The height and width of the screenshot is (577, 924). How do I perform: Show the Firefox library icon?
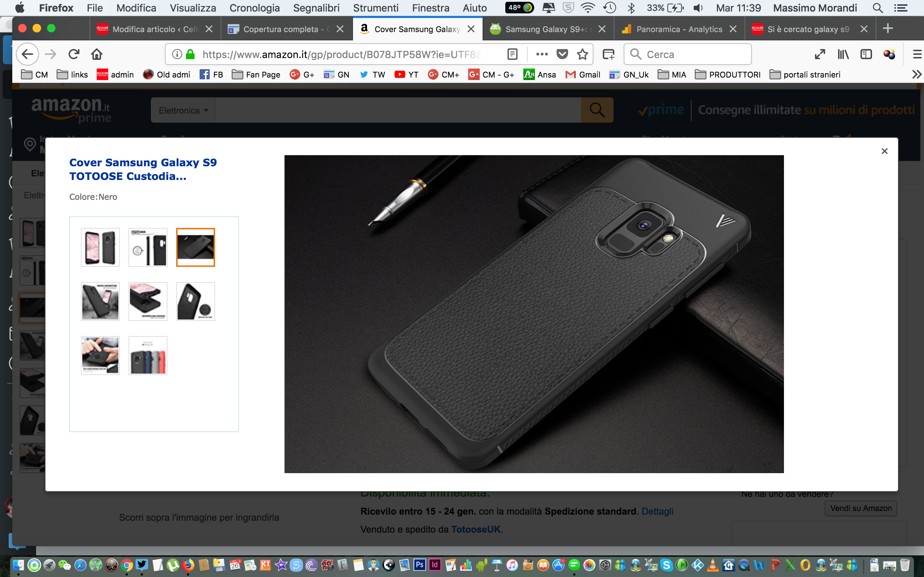coord(843,54)
